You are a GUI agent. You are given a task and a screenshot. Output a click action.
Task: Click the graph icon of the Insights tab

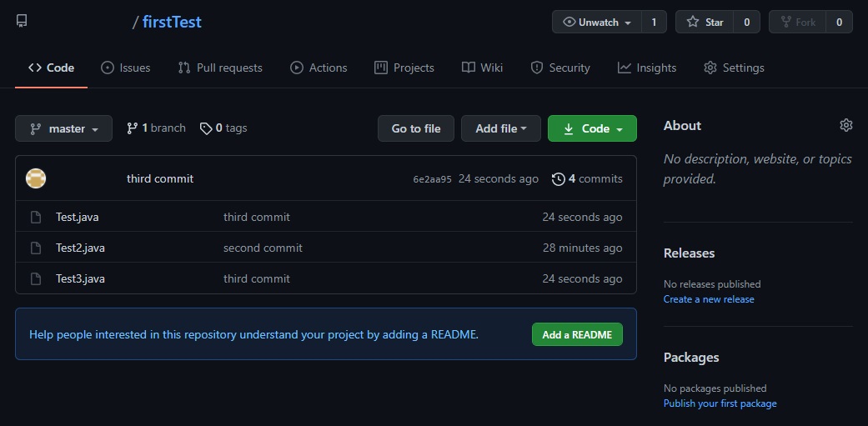[x=625, y=68]
